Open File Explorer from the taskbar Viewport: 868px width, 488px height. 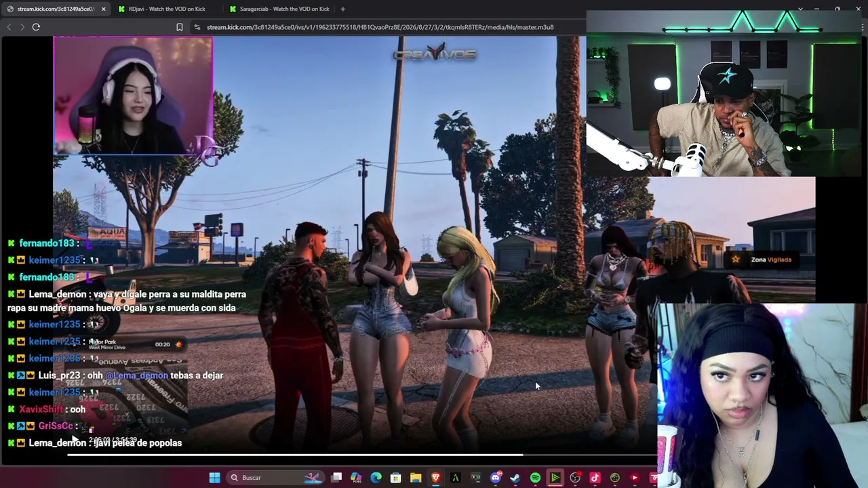416,478
